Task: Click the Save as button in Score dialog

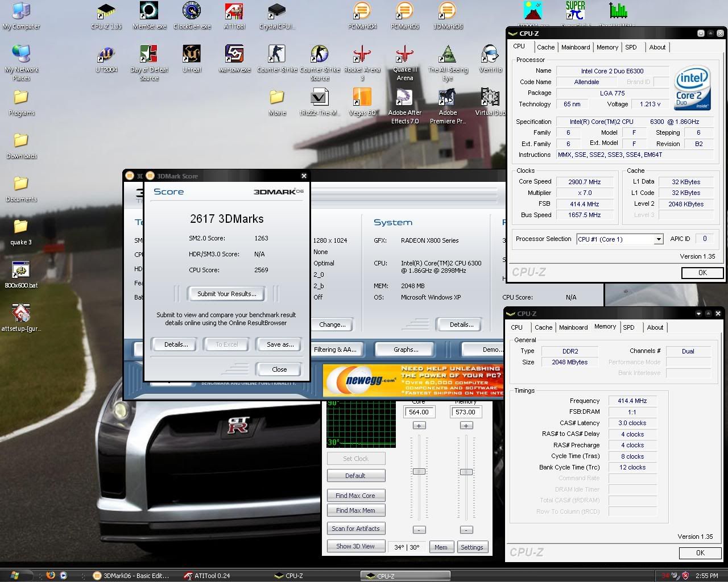Action: (x=280, y=344)
